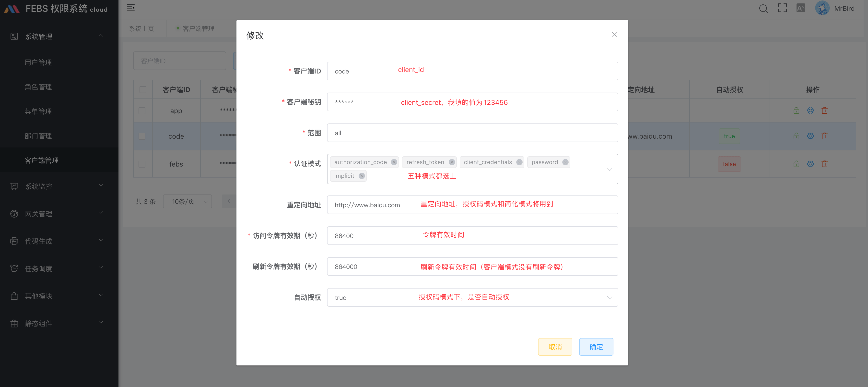The height and width of the screenshot is (387, 868).
Task: Switch to the 客户端管理 tab
Action: [197, 29]
